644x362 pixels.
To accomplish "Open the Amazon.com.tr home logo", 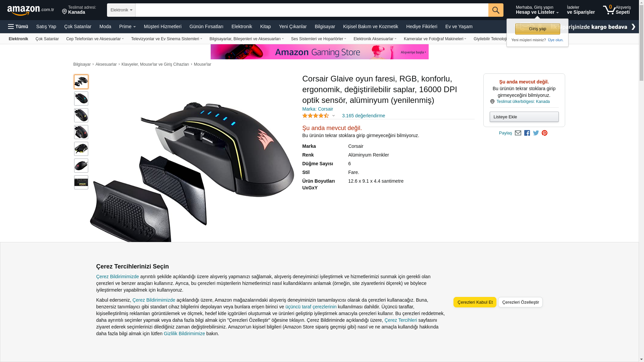I will pyautogui.click(x=31, y=10).
